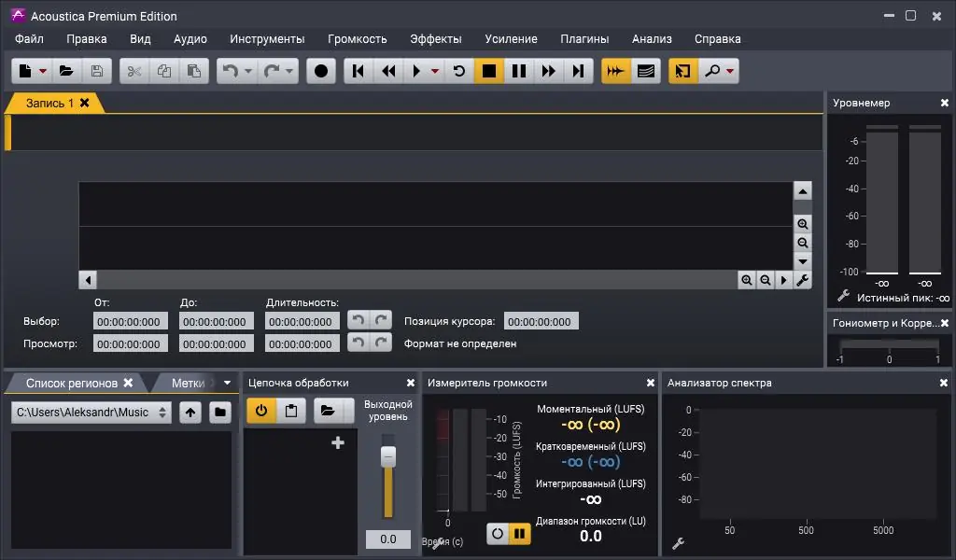Screen dimensions: 956x560
Task: Toggle processing chain power button
Action: tap(261, 411)
